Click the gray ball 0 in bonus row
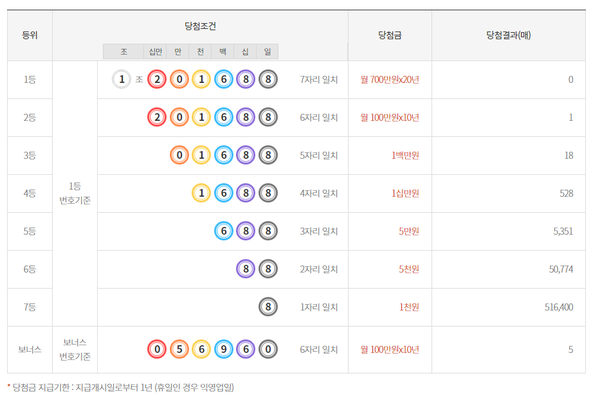Screen dimensions: 600x396 pos(268,349)
